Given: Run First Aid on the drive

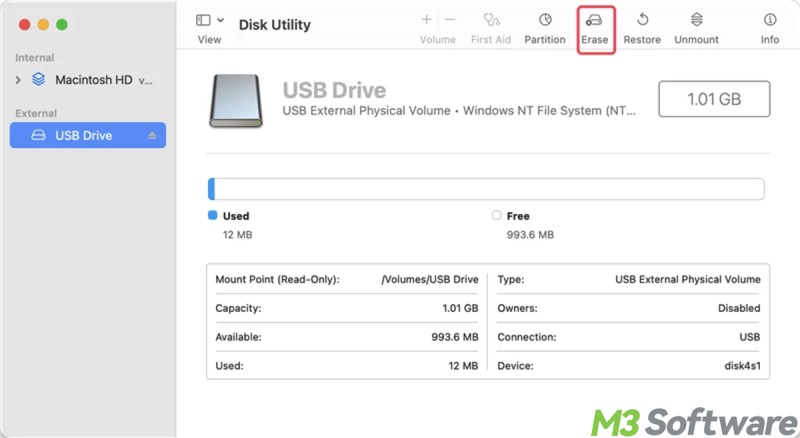Looking at the screenshot, I should (491, 29).
